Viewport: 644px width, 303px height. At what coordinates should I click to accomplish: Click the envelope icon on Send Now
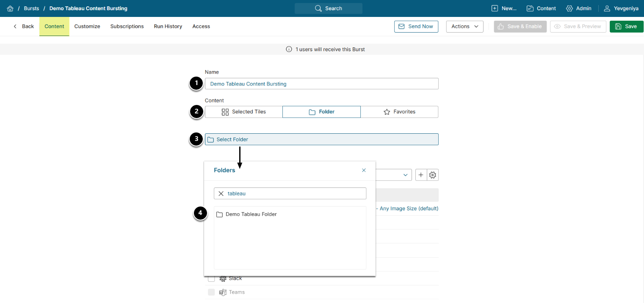tap(401, 26)
